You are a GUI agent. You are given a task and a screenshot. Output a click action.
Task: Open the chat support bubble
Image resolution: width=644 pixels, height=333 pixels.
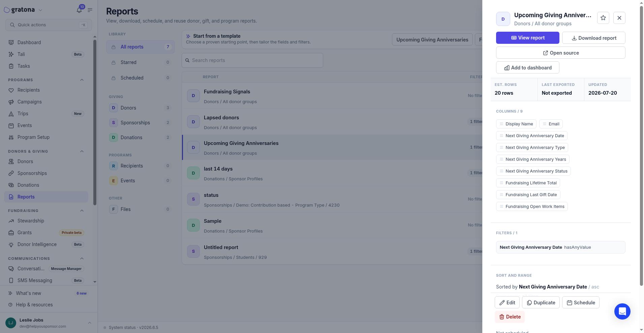pyautogui.click(x=622, y=311)
